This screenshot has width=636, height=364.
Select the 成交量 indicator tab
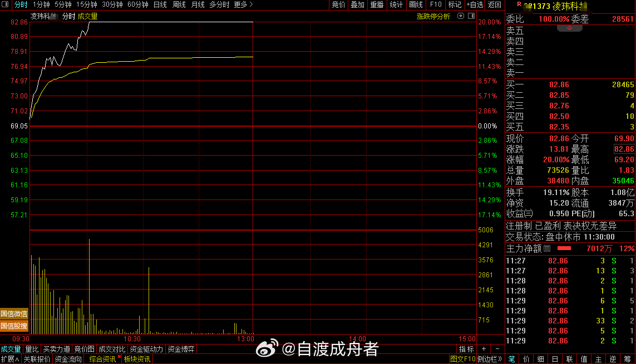(x=11, y=349)
